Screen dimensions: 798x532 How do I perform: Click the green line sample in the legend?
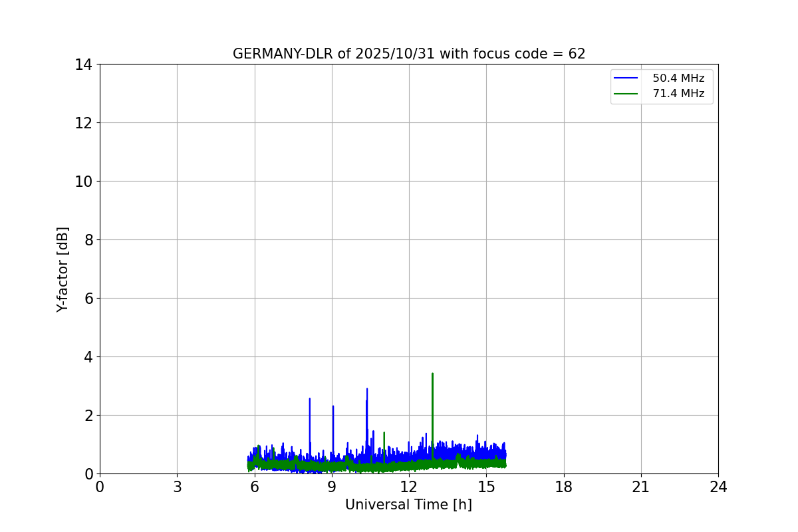(x=626, y=94)
